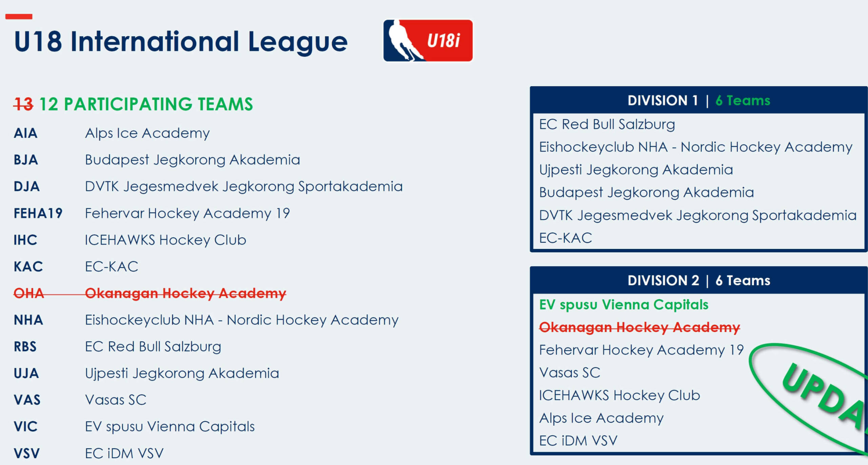Select Ujpesti Jegkorong Akademia in Division 1

point(636,170)
